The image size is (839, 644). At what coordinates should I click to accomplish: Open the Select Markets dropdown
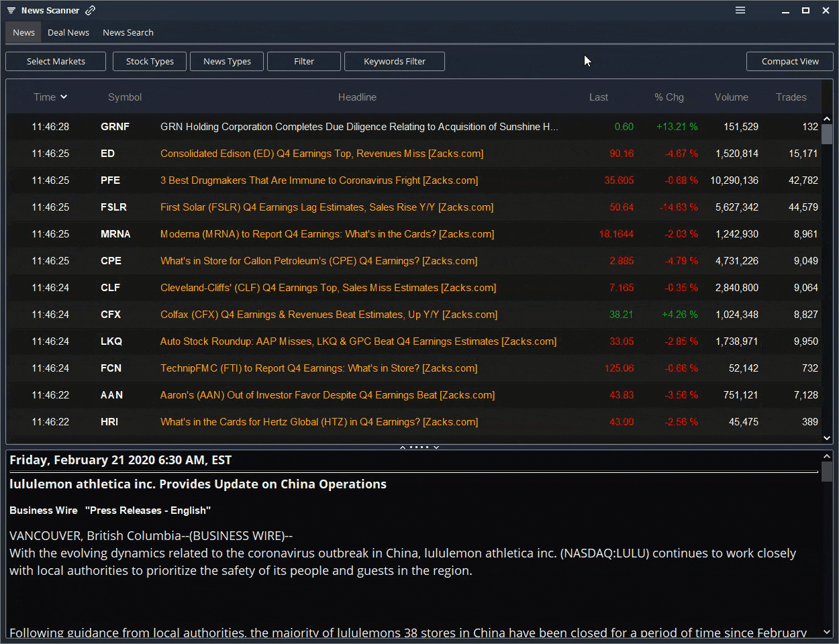coord(55,61)
